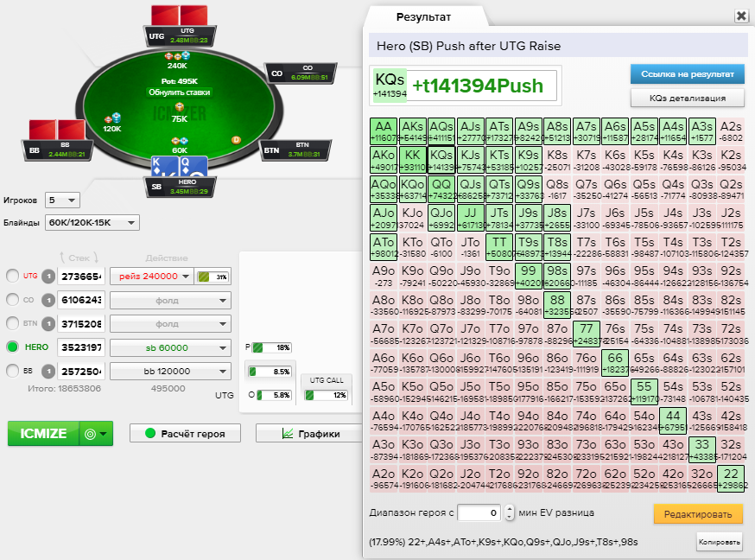Select the CO player radio button
The image size is (755, 560).
point(12,300)
